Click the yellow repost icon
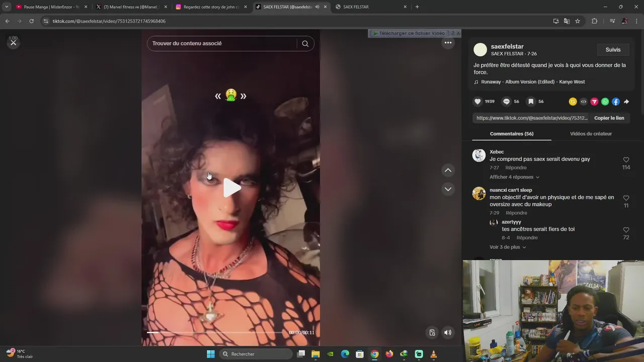Screen dimensions: 644x362 coord(573,102)
